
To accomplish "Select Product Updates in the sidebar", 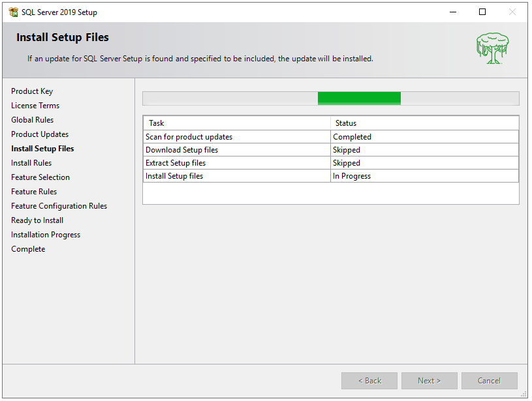I will 40,134.
